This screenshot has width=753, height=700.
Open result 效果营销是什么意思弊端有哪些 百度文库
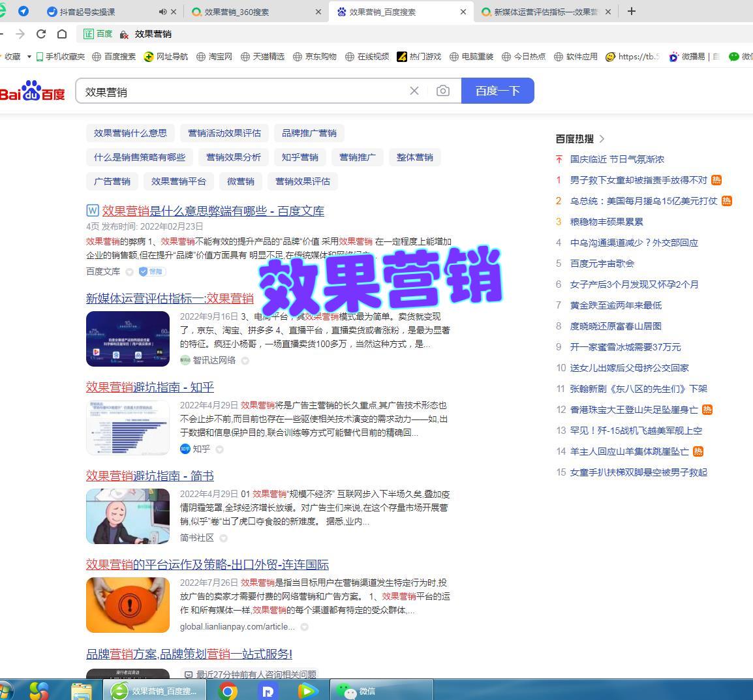[213, 211]
